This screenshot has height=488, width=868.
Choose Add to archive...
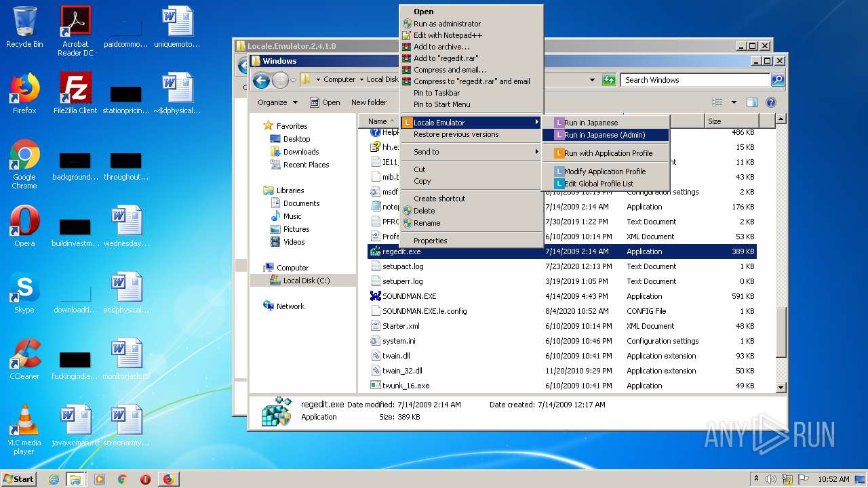pyautogui.click(x=471, y=47)
